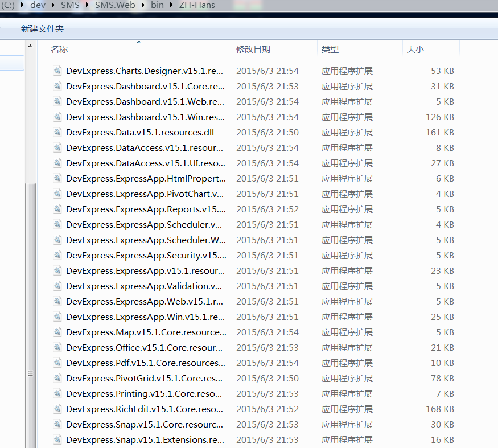Select DevExpress.Pdf.v15.1.Core.resources... filename
The image size is (498, 448).
pos(146,363)
